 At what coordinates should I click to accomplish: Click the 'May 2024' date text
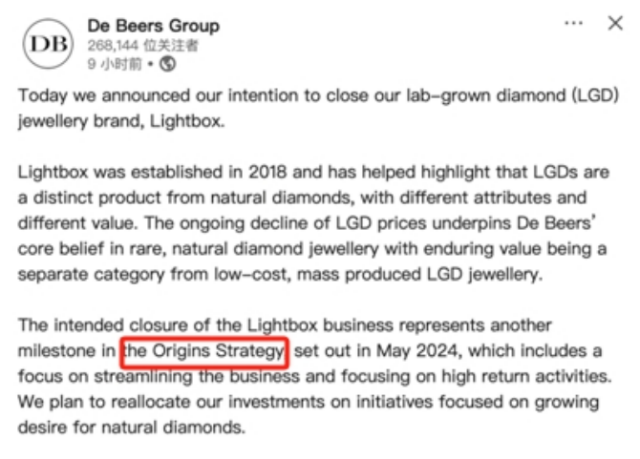tap(418, 351)
